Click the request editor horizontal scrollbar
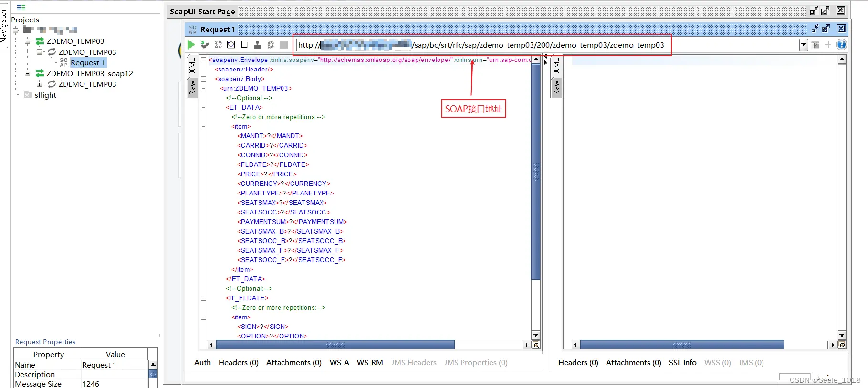This screenshot has width=868, height=388. 335,345
